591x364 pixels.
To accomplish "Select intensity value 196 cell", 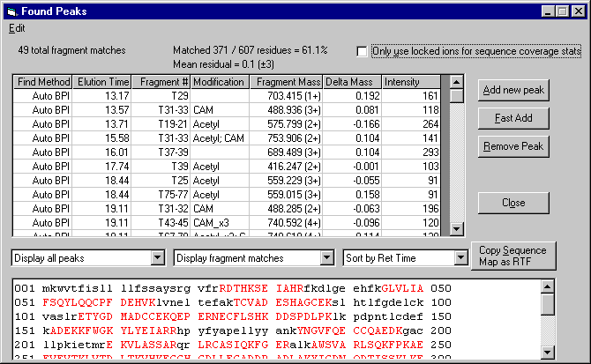I will (x=411, y=209).
